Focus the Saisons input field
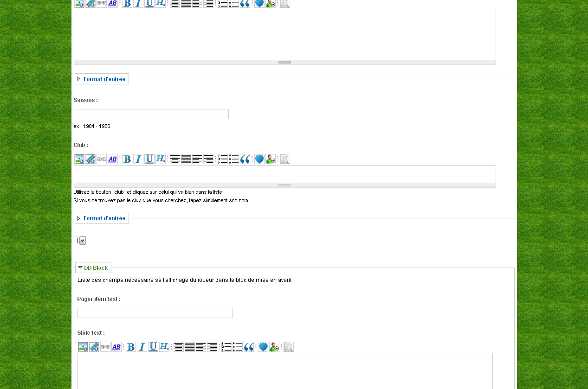The width and height of the screenshot is (588, 389). tap(151, 114)
